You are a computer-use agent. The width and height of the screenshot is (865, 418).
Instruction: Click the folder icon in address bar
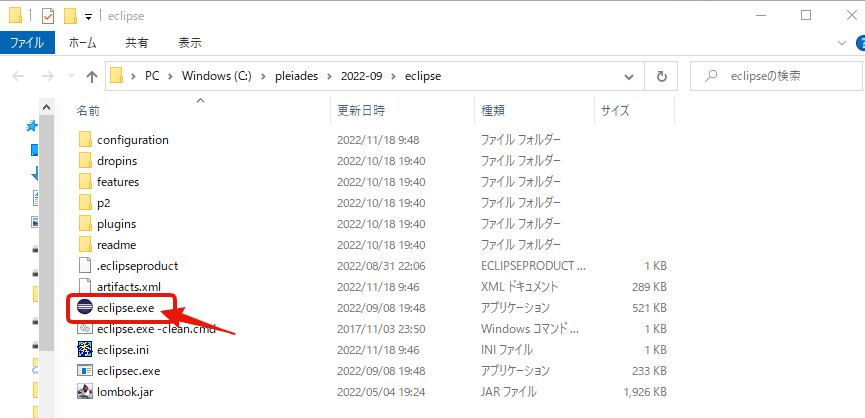point(116,76)
